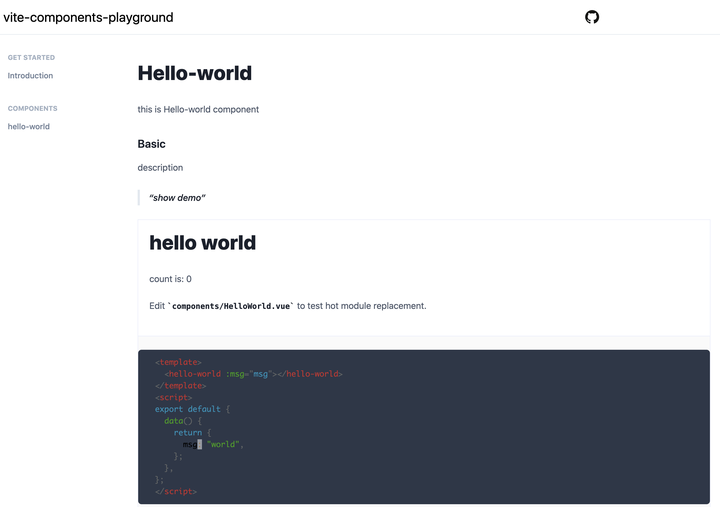Click the components/HelloWorld.vue inline code
The image size is (720, 507).
click(x=233, y=306)
